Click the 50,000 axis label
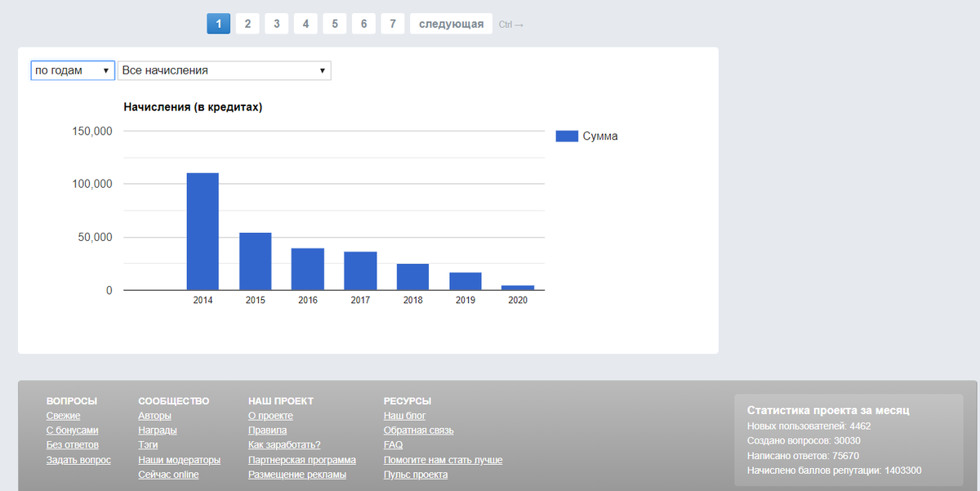 click(x=96, y=238)
